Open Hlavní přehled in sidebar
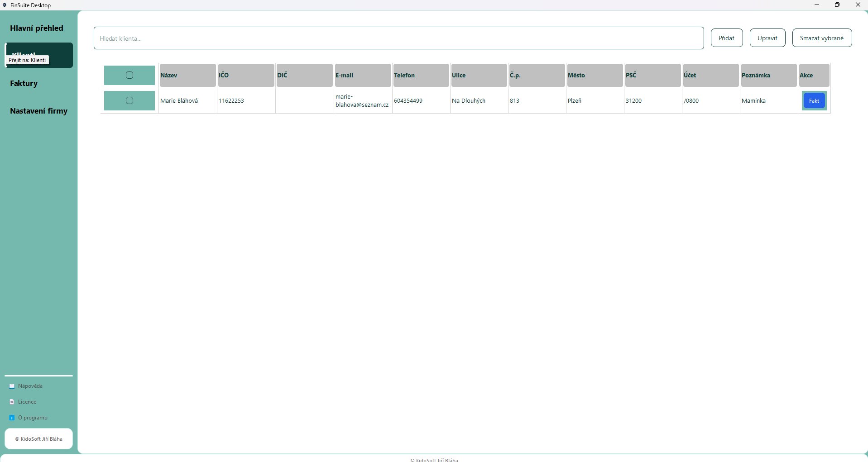 pos(37,28)
